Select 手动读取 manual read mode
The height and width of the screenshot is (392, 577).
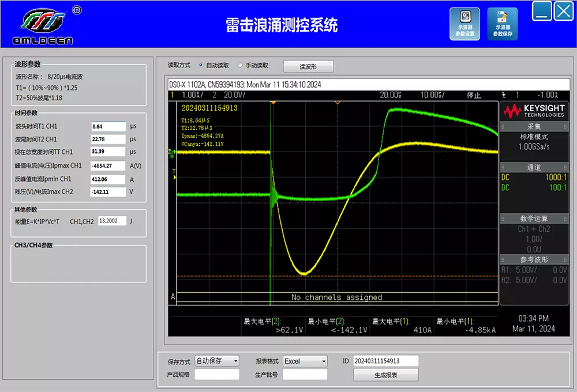[x=241, y=66]
